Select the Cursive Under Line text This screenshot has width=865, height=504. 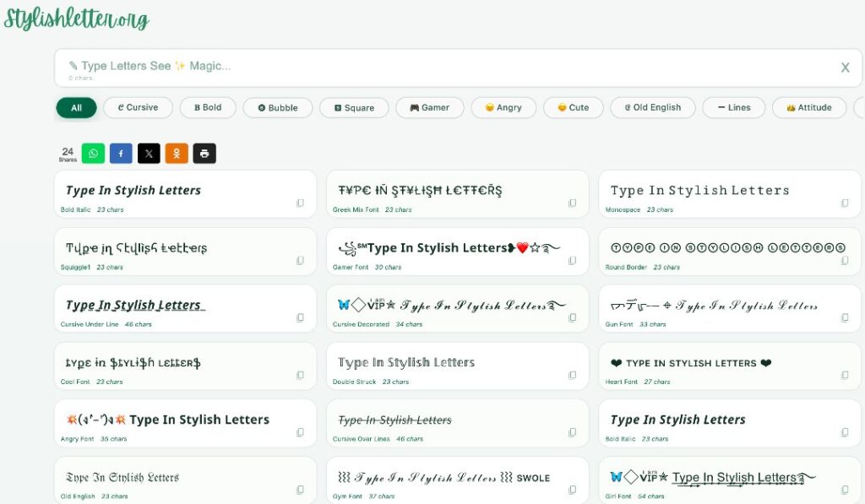click(x=135, y=305)
